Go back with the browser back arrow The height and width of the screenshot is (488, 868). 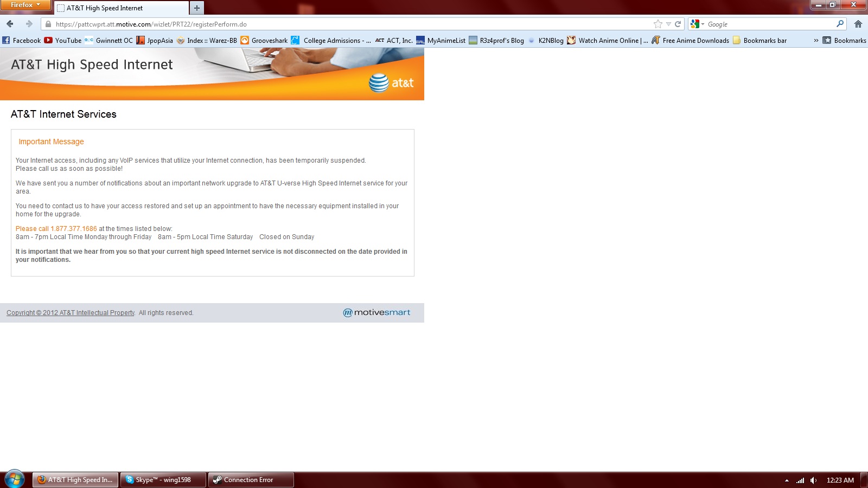coord(10,24)
